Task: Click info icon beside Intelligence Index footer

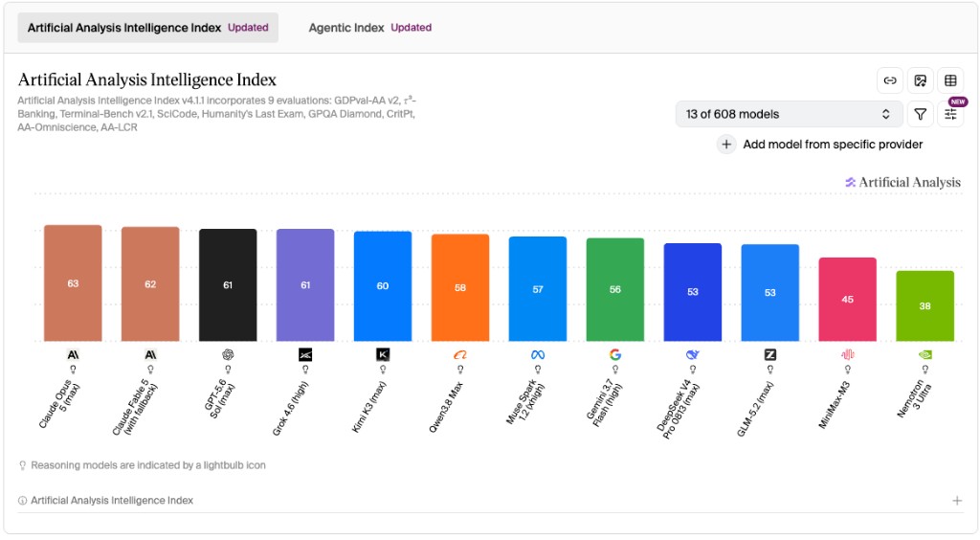Action: pos(23,501)
